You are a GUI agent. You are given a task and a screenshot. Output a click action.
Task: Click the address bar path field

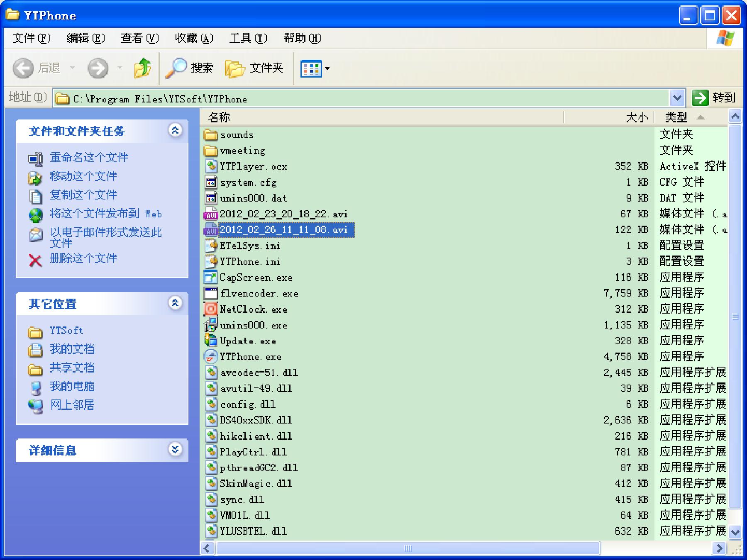pyautogui.click(x=361, y=99)
